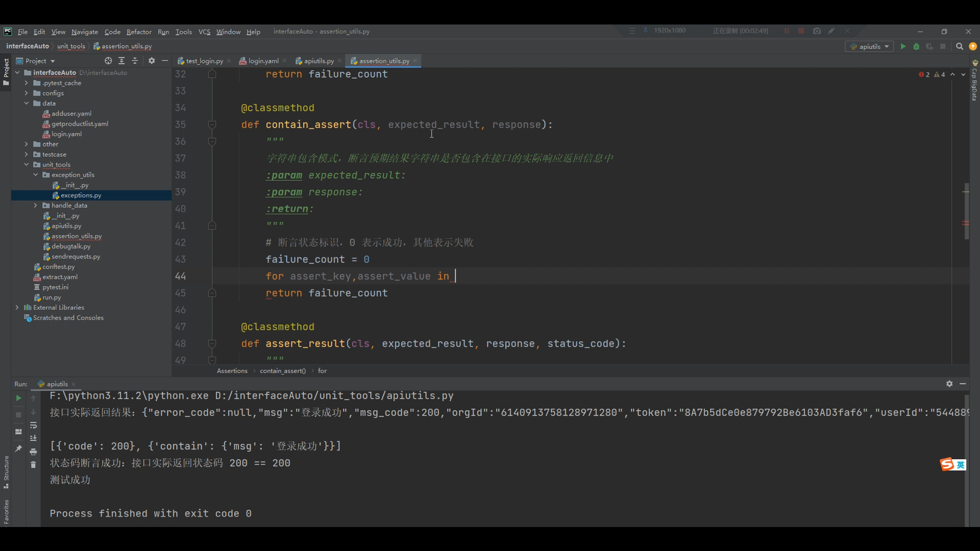This screenshot has height=551, width=980.
Task: Open Project panel settings gear
Action: (x=152, y=61)
